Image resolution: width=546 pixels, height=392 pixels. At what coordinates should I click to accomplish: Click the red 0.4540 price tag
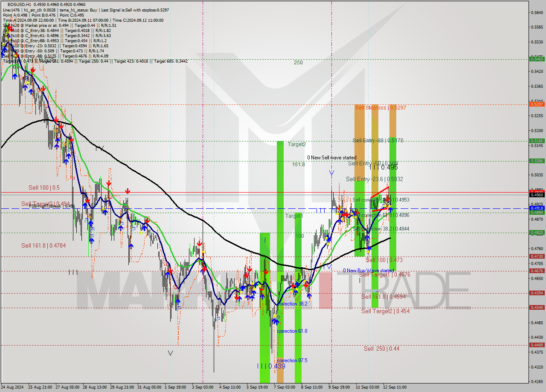(537, 307)
